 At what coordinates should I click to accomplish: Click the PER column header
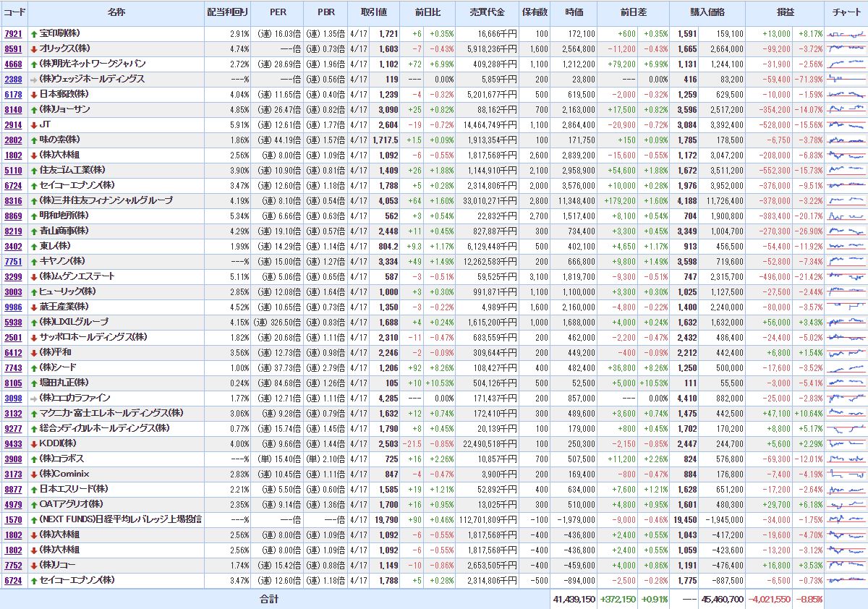coord(278,13)
